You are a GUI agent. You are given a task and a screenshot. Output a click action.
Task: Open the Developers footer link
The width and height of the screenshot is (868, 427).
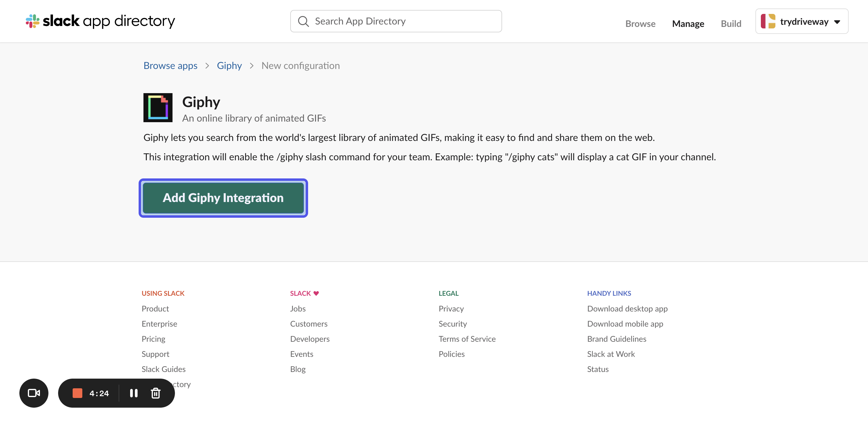tap(310, 339)
